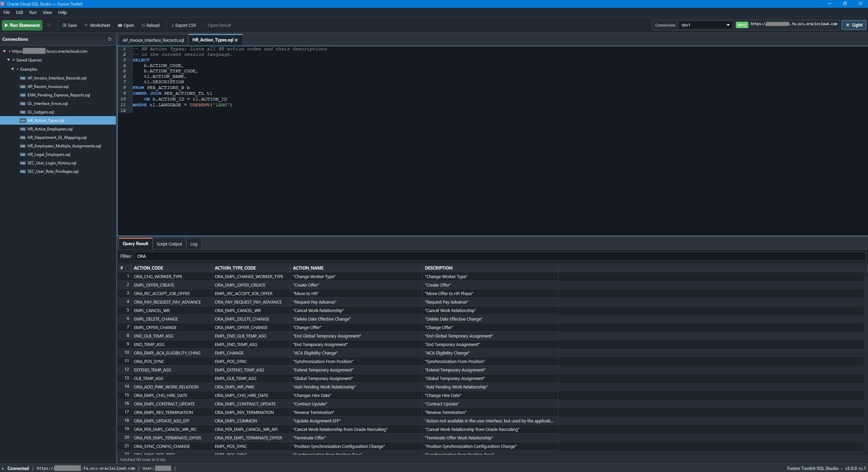Select cell ORA_PAY_REQUEST_PAY_ADVANCE in ACTION_CODE column
Image resolution: width=868 pixels, height=472 pixels.
pos(171,302)
